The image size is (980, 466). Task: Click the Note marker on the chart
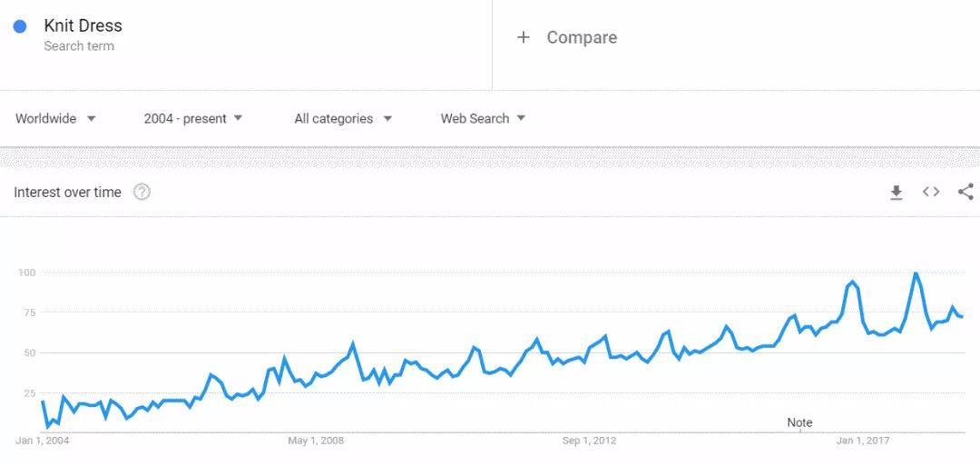click(x=799, y=422)
